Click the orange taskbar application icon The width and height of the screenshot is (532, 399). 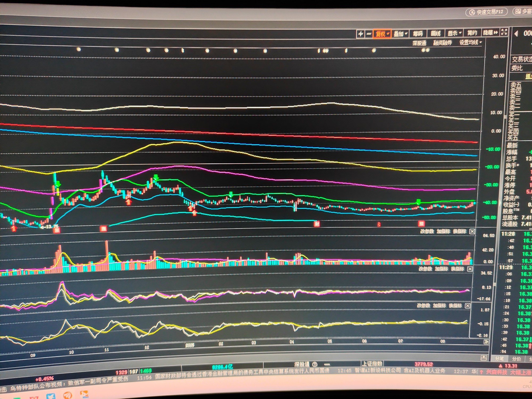pos(68,395)
